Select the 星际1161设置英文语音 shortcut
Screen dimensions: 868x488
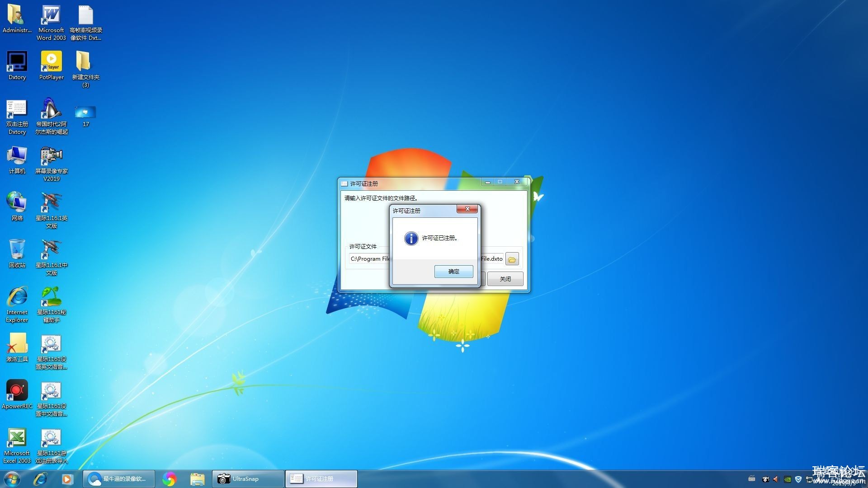[x=51, y=352]
